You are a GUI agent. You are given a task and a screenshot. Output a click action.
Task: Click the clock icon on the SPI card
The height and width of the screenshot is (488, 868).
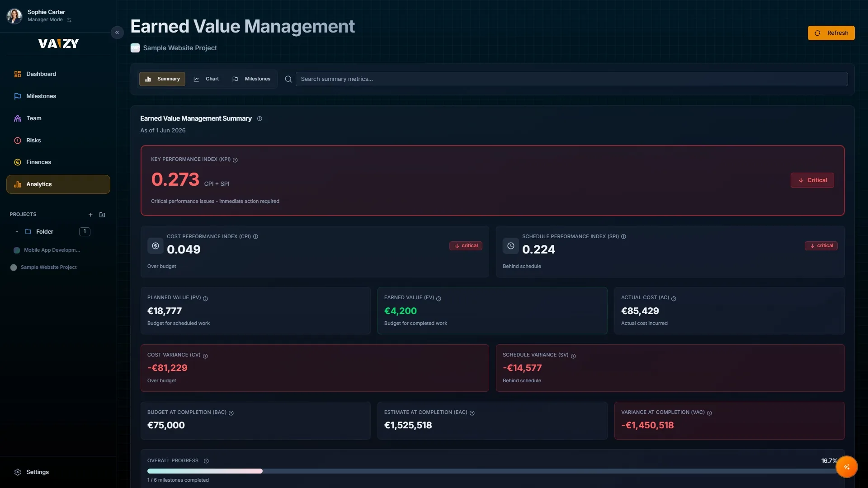point(511,246)
